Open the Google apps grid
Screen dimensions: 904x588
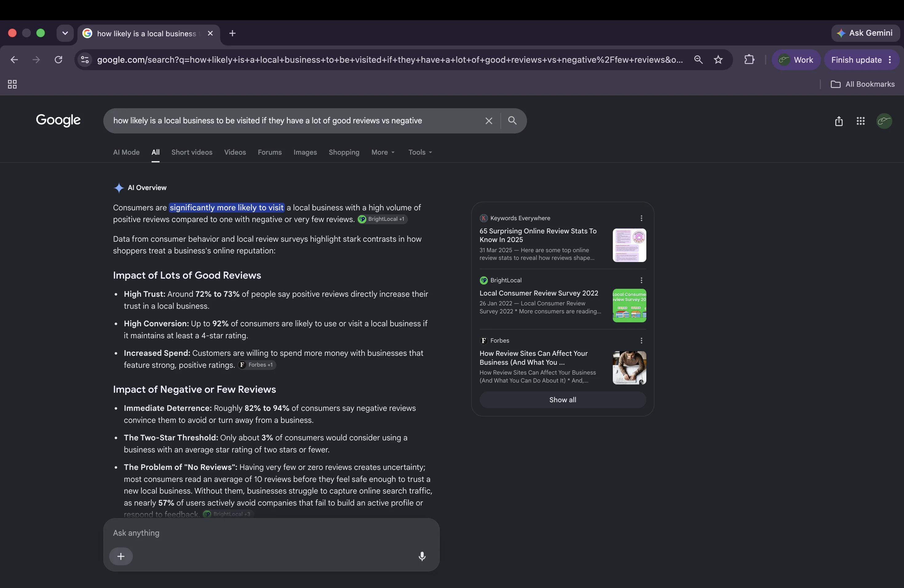coord(861,121)
